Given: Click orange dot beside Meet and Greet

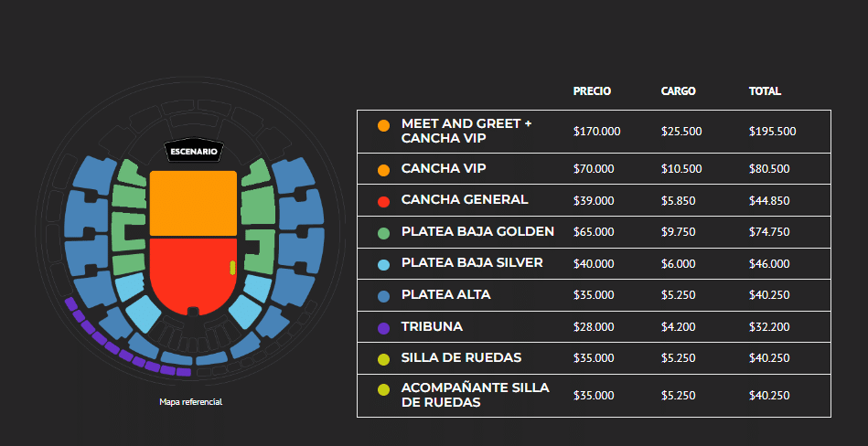Looking at the screenshot, I should coord(383,126).
